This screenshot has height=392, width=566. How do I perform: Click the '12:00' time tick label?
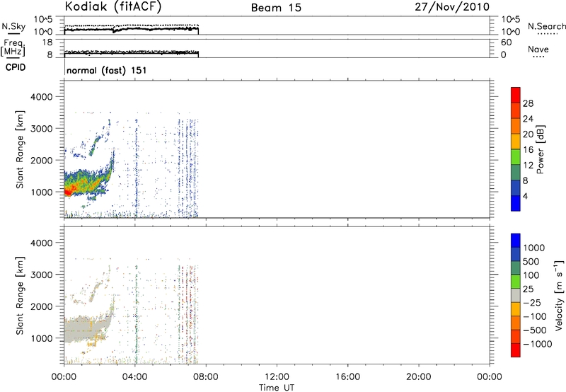click(277, 377)
